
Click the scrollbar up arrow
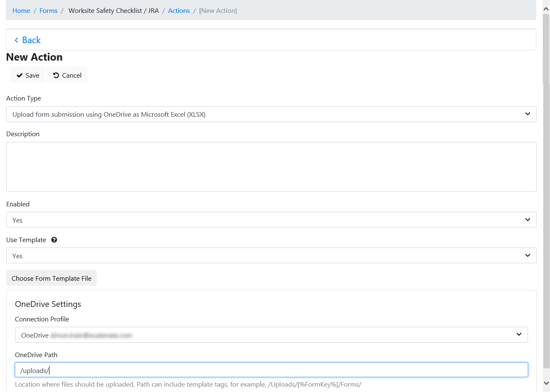click(546, 9)
